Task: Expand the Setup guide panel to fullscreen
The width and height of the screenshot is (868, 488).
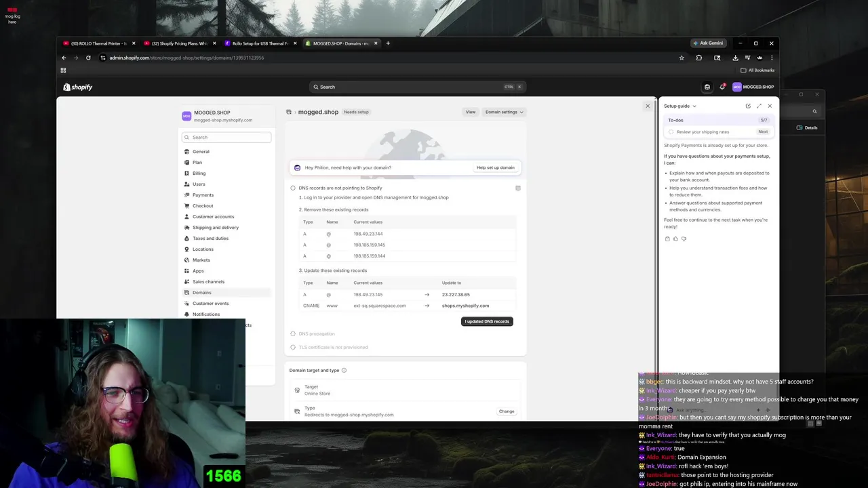Action: (x=759, y=106)
